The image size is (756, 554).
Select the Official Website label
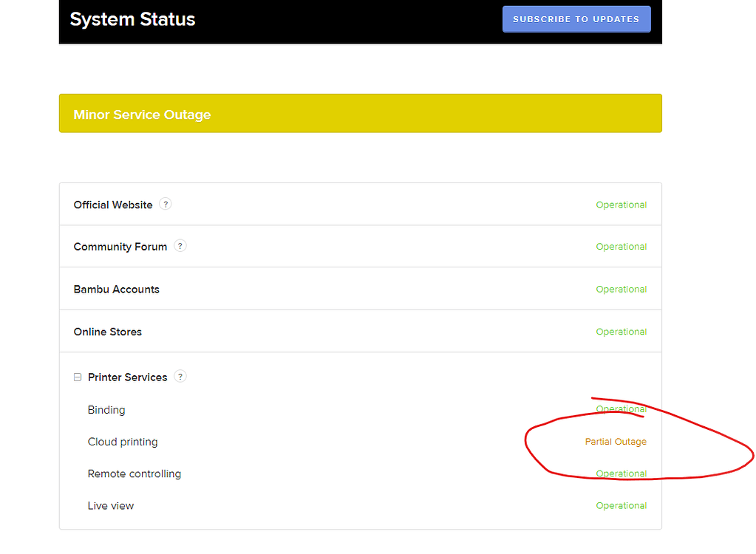113,205
